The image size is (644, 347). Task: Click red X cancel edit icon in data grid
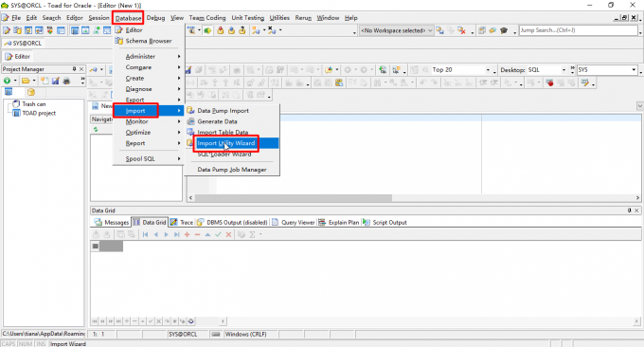click(229, 234)
